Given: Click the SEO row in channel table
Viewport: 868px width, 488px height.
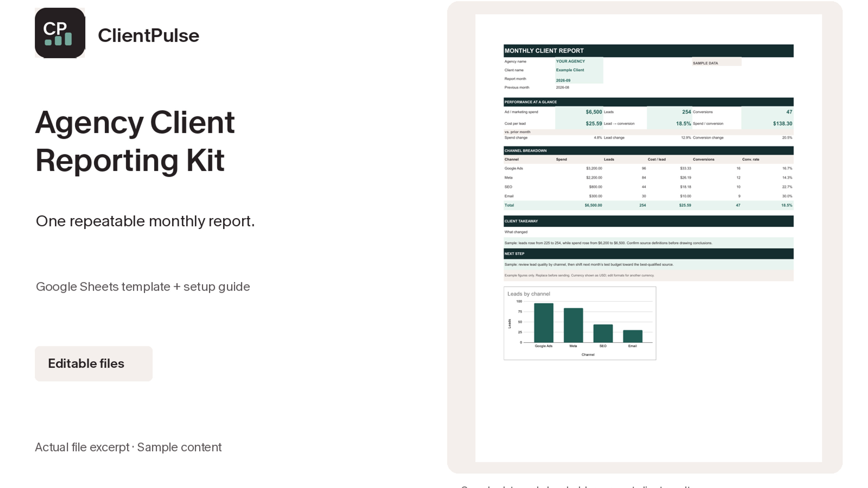Looking at the screenshot, I should (x=648, y=187).
